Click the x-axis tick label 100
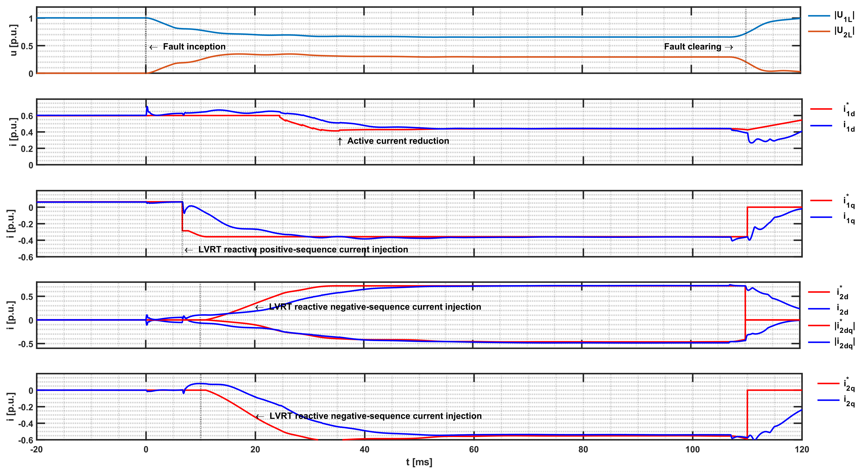The width and height of the screenshot is (868, 475). 692,449
